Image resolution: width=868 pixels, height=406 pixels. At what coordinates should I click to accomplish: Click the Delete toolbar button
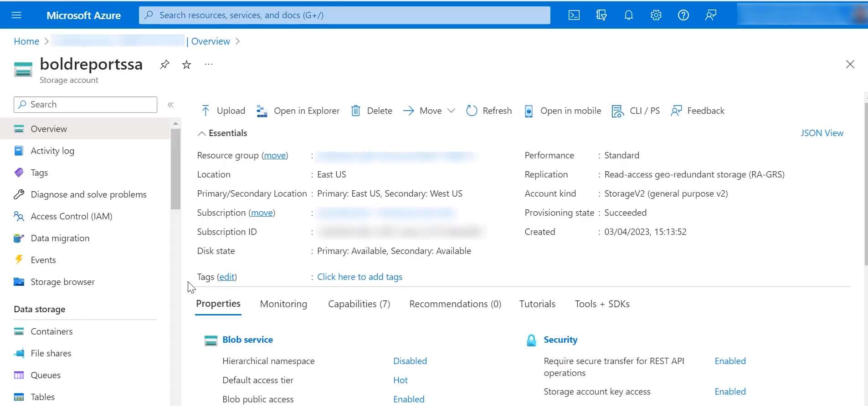371,111
